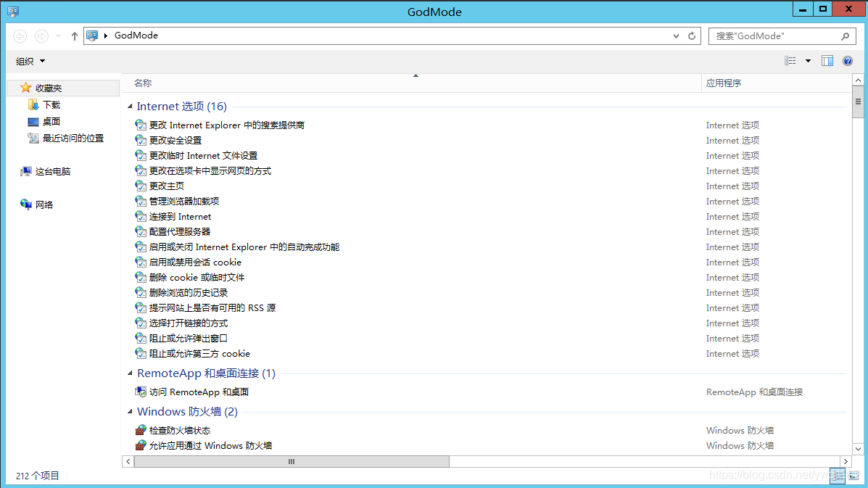Click the back navigation arrow
Viewport: 868px width, 488px height.
20,36
